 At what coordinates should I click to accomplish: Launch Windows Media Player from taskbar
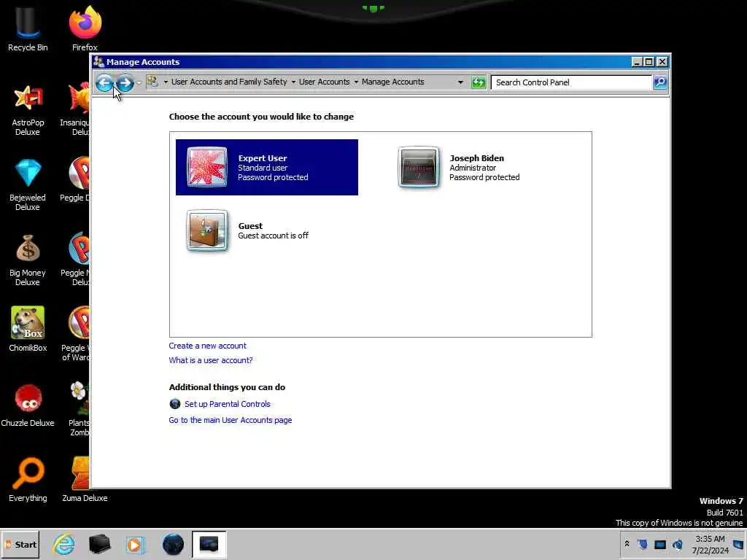click(135, 544)
